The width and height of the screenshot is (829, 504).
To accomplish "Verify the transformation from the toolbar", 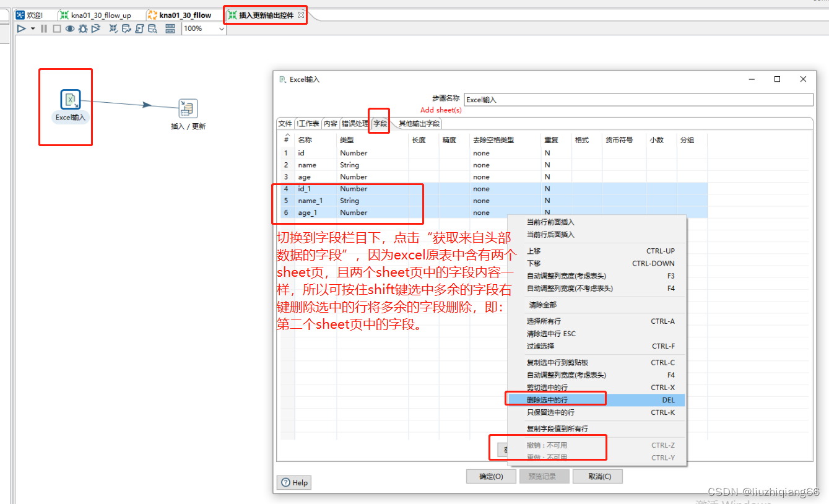I will coord(113,28).
